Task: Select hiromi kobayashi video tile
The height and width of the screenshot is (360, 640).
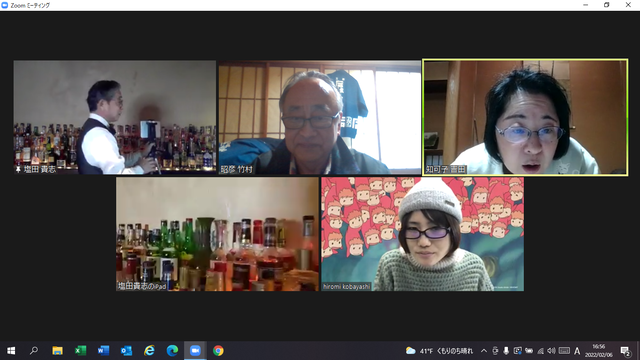Action: (422, 234)
